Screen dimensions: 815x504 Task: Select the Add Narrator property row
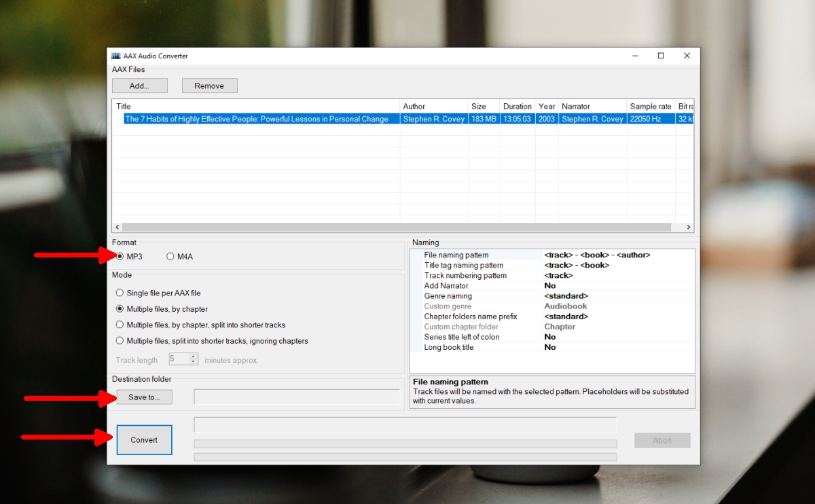552,285
